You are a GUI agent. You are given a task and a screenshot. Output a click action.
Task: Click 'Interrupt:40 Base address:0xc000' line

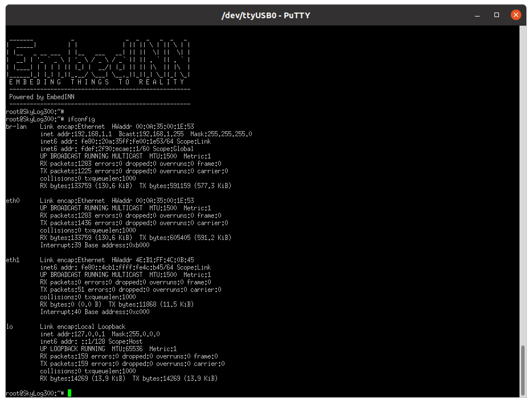pos(95,312)
